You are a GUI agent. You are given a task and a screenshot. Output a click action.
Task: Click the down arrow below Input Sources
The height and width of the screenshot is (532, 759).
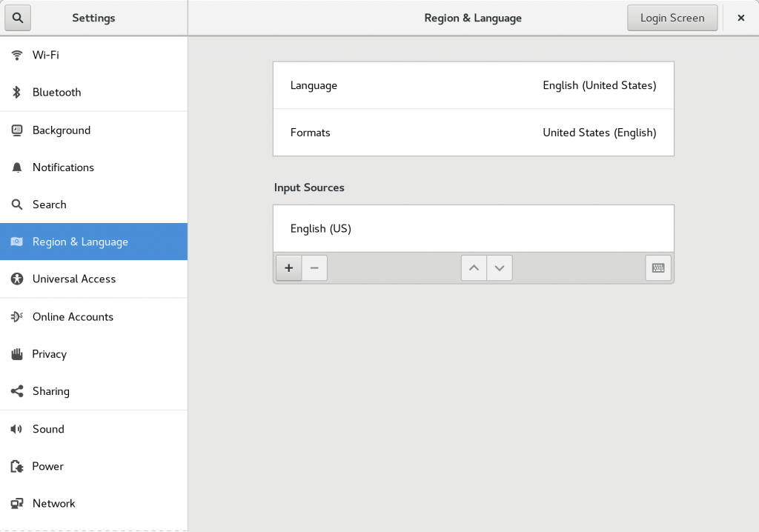tap(499, 267)
